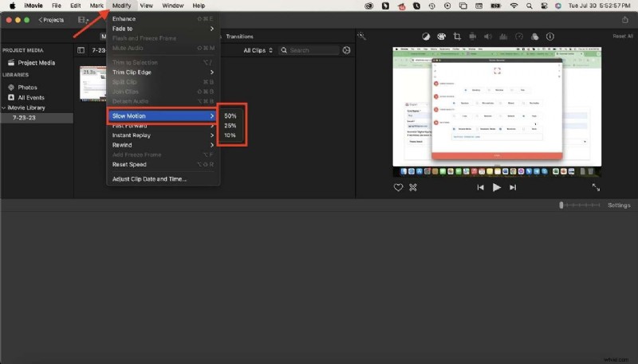The height and width of the screenshot is (364, 638).
Task: Open Siri from the menu bar
Action: [558, 6]
